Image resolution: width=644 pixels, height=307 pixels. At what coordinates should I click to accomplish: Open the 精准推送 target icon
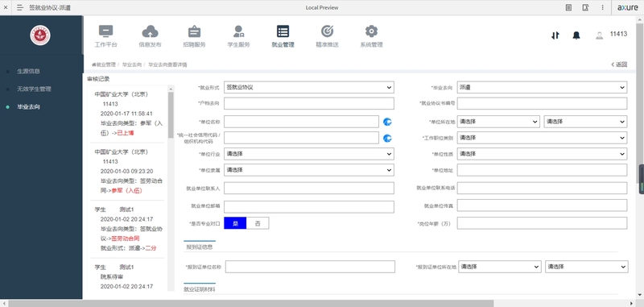(328, 31)
